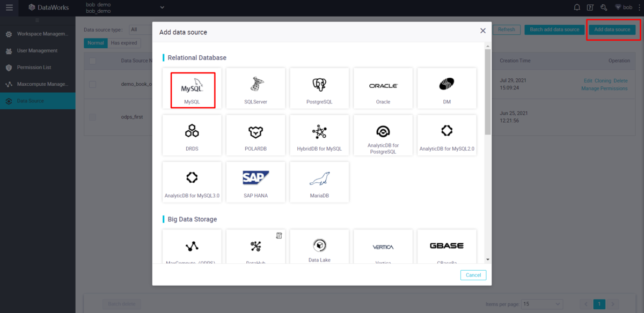644x313 pixels.
Task: Go to User Management in sidebar
Action: coord(38,50)
